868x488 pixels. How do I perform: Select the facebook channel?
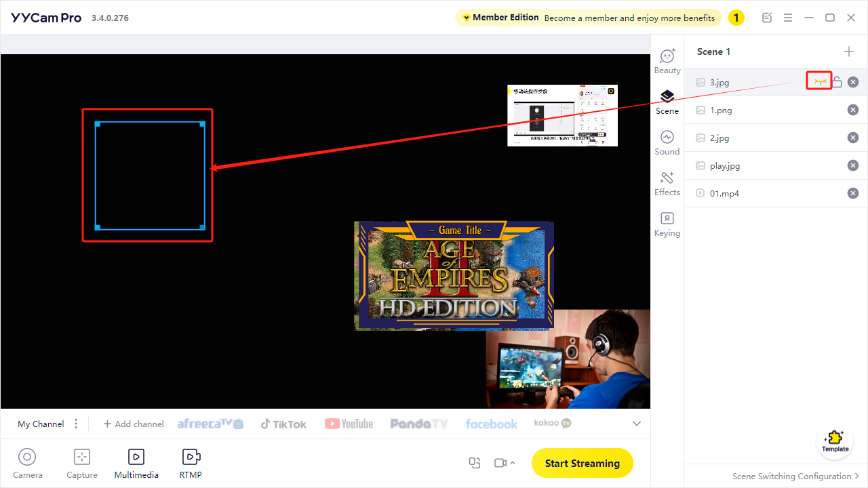[x=491, y=424]
